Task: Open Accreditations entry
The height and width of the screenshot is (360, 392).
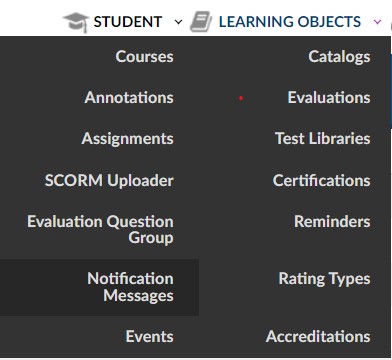Action: pyautogui.click(x=318, y=336)
